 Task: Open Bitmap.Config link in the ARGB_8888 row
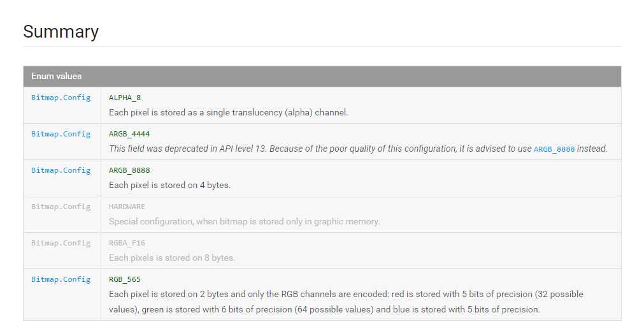tap(61, 170)
